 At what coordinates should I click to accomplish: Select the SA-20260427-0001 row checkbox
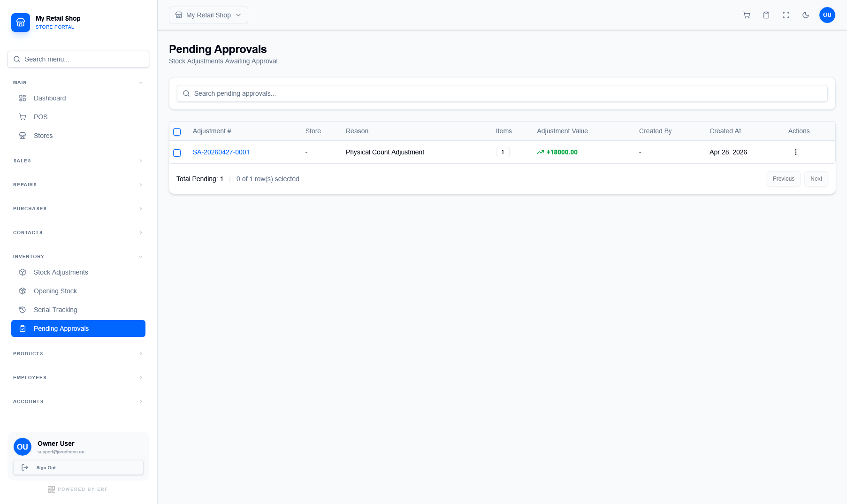click(x=177, y=153)
